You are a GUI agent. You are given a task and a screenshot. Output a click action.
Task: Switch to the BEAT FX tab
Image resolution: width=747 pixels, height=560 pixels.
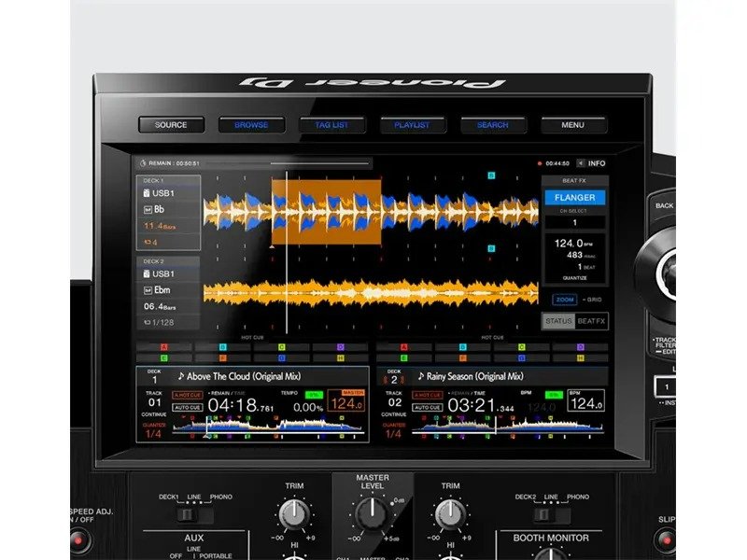tap(592, 320)
